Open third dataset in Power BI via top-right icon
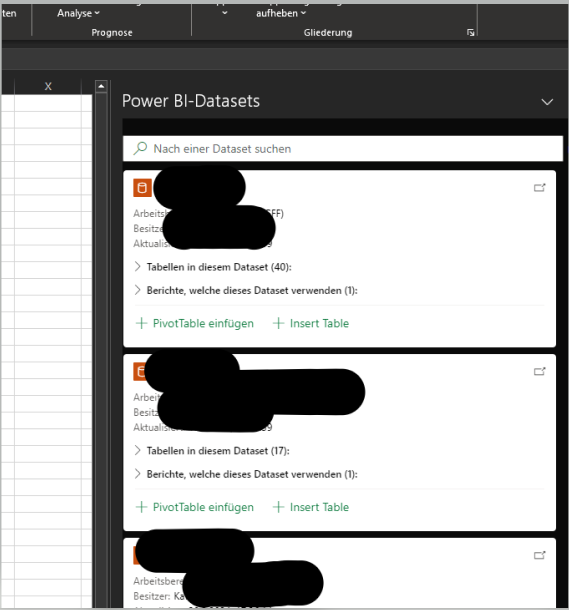The height and width of the screenshot is (610, 569). coord(539,555)
